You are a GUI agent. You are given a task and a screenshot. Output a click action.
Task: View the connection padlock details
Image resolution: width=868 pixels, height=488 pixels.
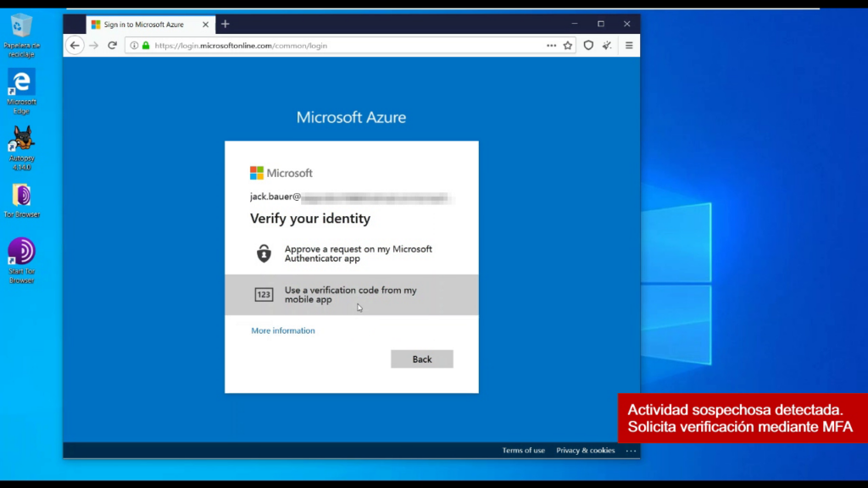pyautogui.click(x=146, y=46)
